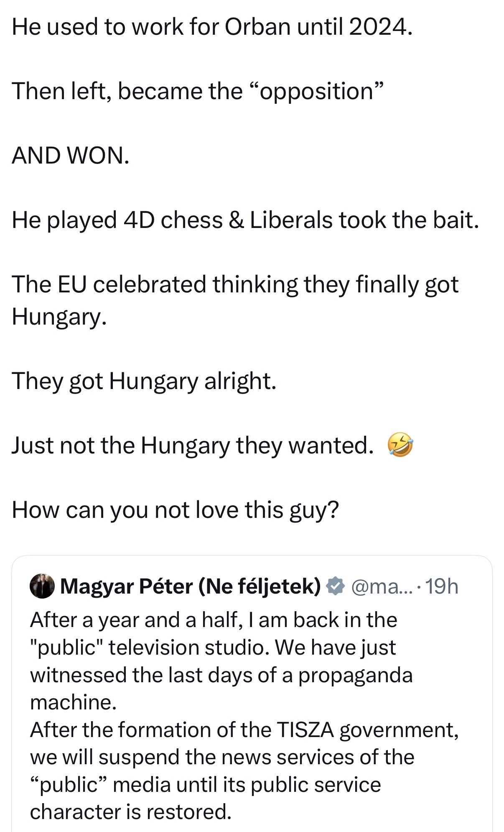Click the truncated @ma... handle

click(x=382, y=586)
